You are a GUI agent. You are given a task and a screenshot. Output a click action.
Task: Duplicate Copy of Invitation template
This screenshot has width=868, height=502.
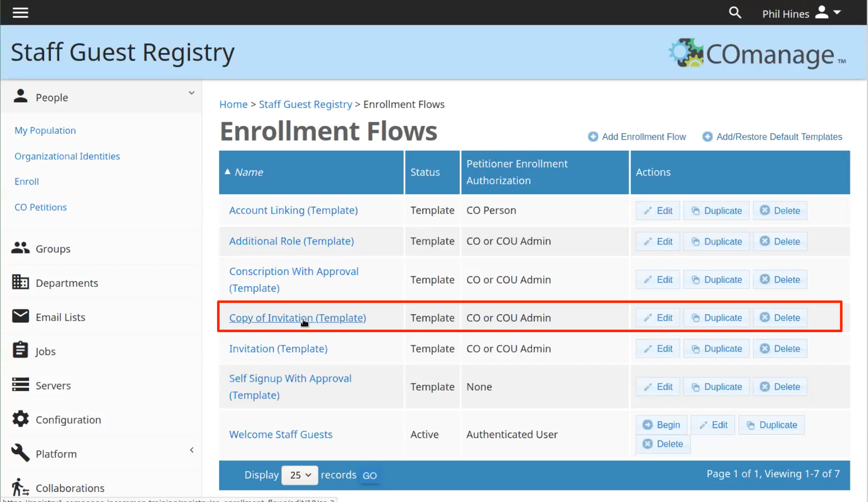(716, 318)
